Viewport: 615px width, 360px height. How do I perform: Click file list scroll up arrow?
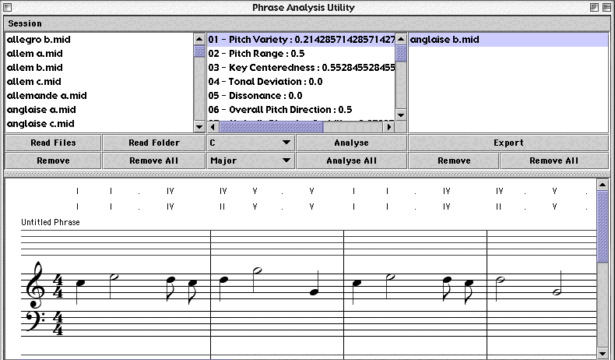tap(199, 39)
